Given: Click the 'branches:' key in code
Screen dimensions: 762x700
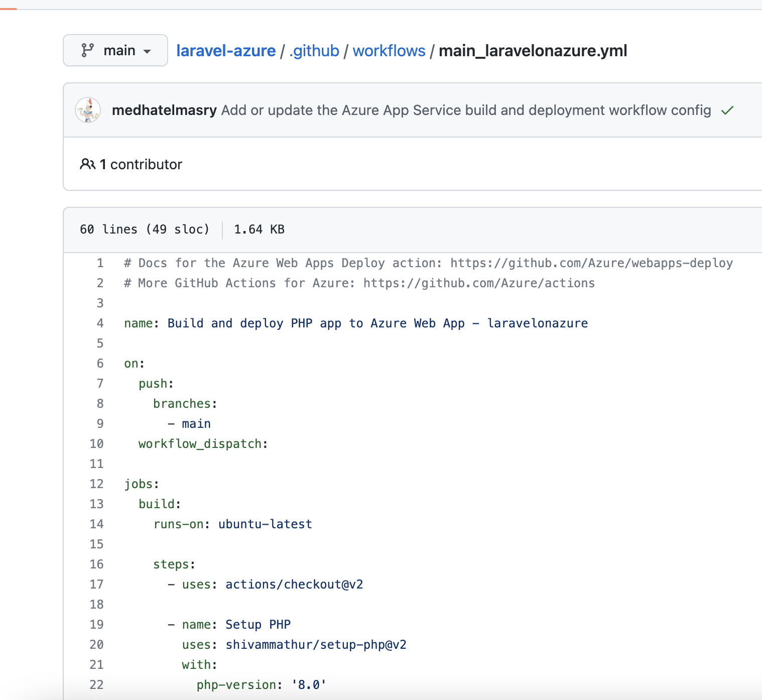Looking at the screenshot, I should tap(185, 404).
